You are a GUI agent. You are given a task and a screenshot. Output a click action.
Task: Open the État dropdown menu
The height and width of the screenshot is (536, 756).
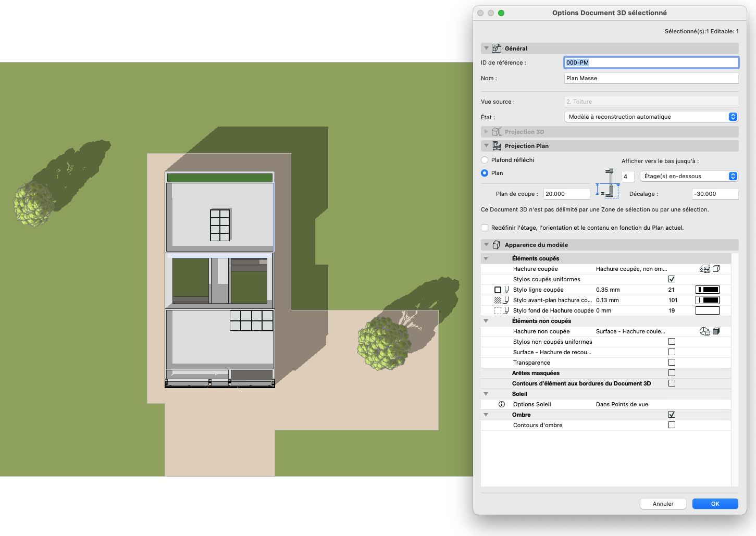651,117
